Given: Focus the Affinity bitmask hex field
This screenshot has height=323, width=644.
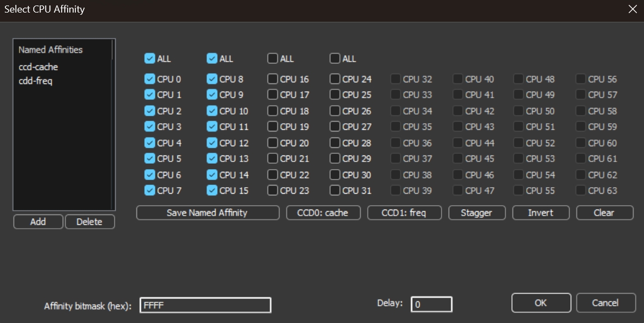Looking at the screenshot, I should point(205,305).
